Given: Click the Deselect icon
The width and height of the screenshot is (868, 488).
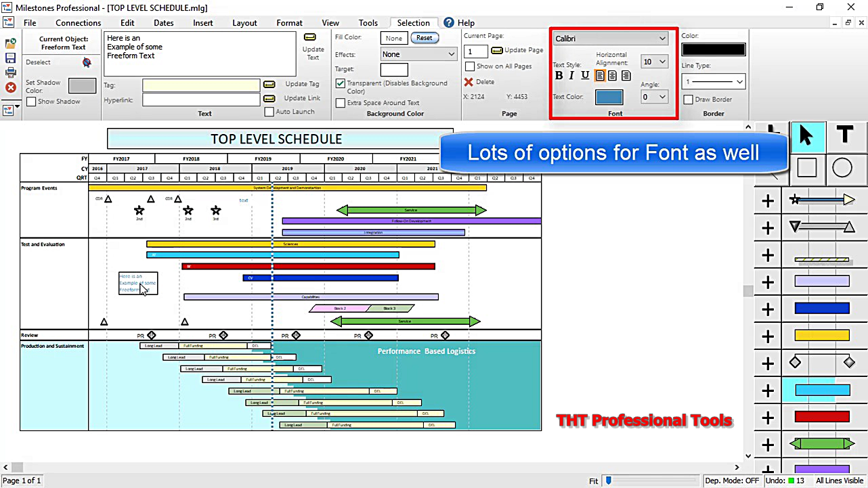Looking at the screenshot, I should 87,62.
